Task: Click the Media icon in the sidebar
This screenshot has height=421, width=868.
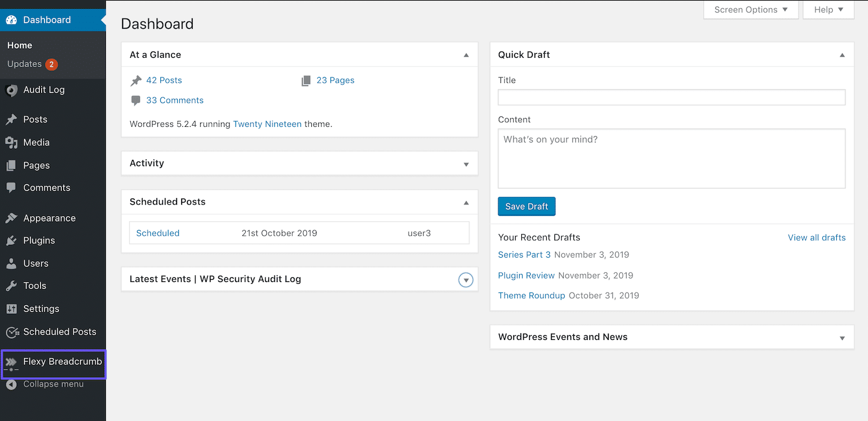Action: tap(12, 142)
